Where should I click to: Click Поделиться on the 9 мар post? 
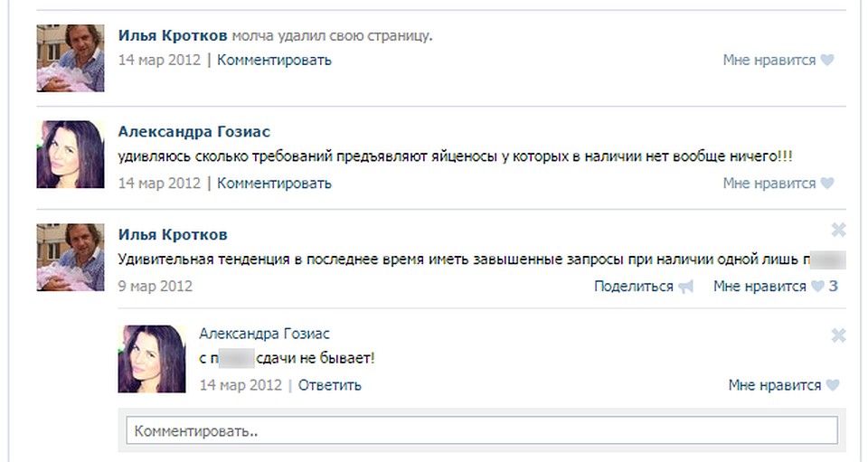tap(633, 286)
